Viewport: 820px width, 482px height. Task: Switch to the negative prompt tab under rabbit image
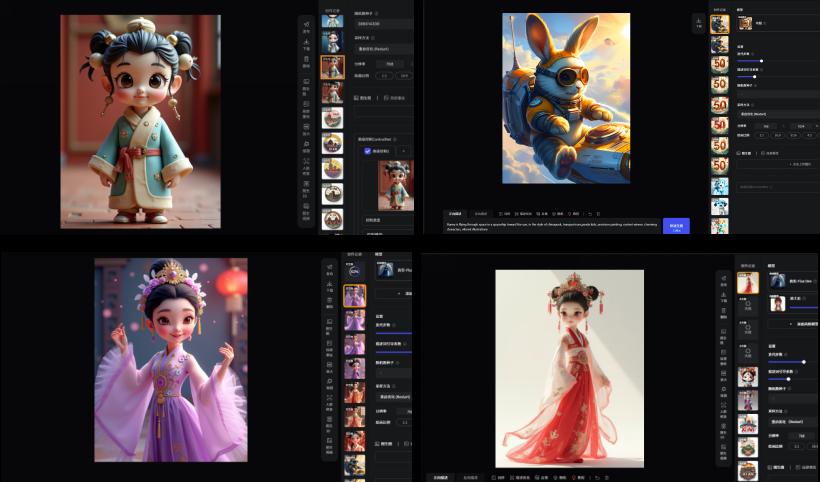pos(481,213)
